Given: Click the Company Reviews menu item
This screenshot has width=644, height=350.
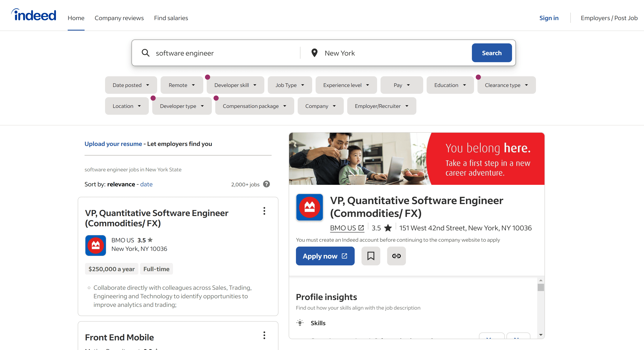Looking at the screenshot, I should point(119,18).
